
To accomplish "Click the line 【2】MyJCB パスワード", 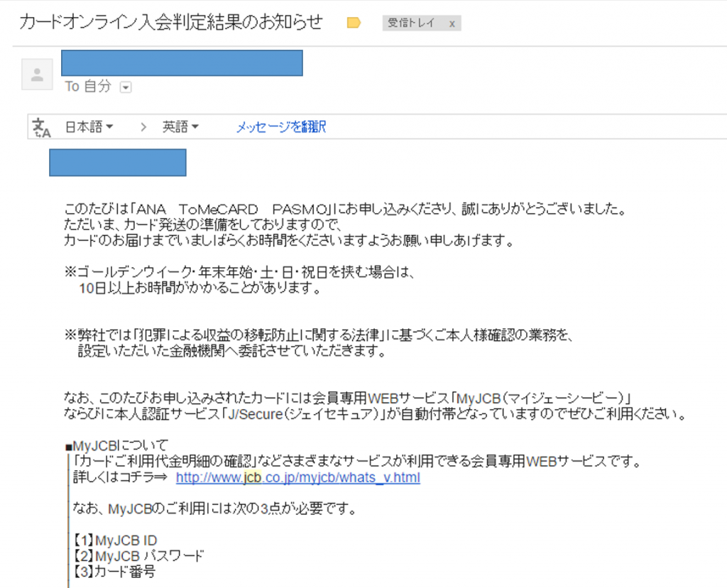I will 138,556.
